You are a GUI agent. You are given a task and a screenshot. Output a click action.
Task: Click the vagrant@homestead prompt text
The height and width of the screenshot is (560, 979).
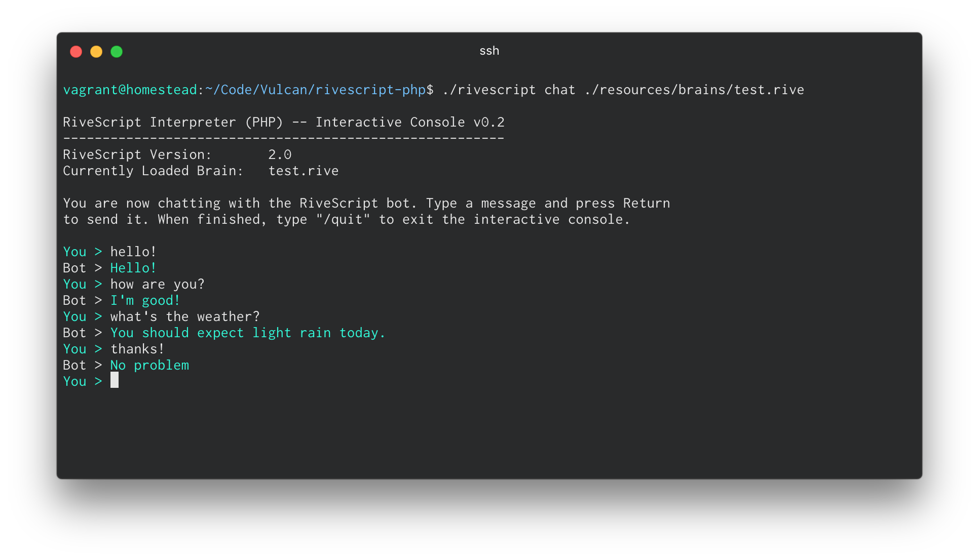[x=130, y=90]
